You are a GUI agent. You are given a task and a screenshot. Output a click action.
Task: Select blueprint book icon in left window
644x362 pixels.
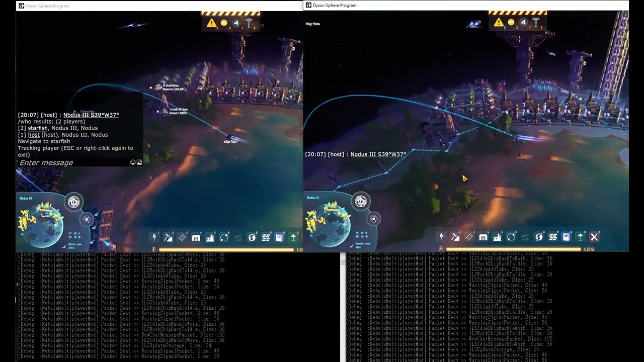click(x=279, y=237)
